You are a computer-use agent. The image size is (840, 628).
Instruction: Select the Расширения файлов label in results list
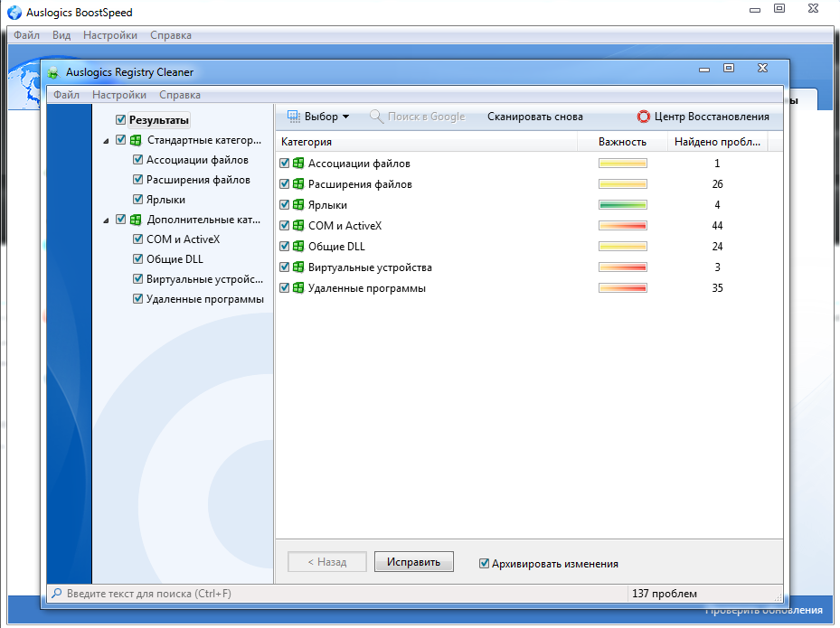(x=360, y=184)
